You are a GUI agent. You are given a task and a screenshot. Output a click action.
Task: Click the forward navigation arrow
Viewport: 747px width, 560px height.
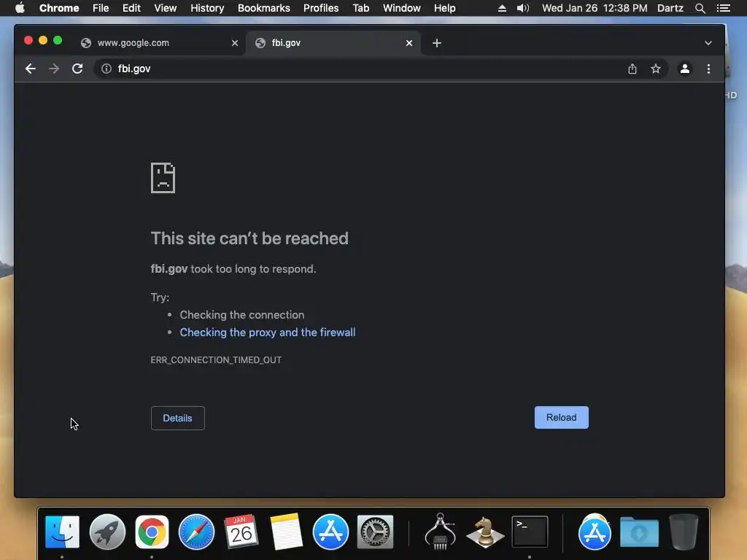coord(54,69)
